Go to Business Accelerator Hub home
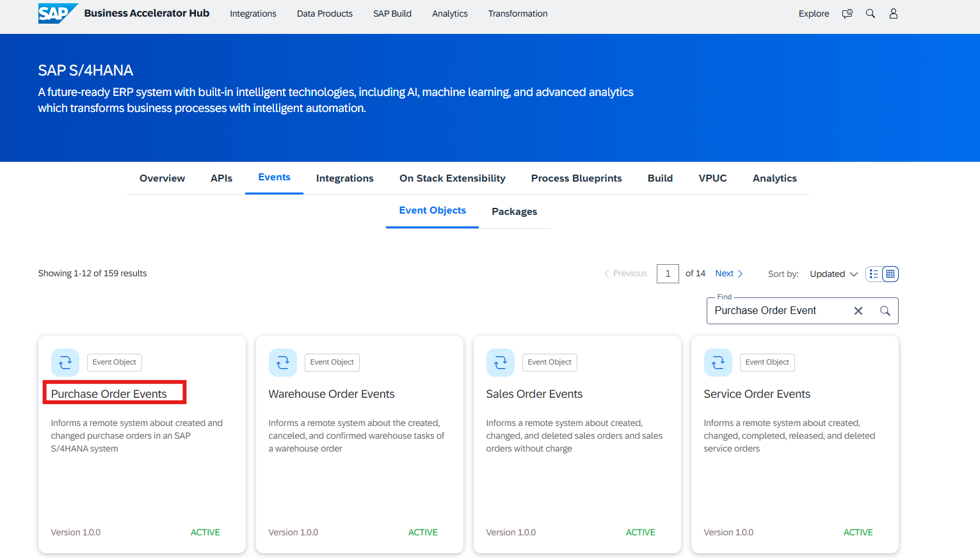980x559 pixels. click(x=147, y=13)
